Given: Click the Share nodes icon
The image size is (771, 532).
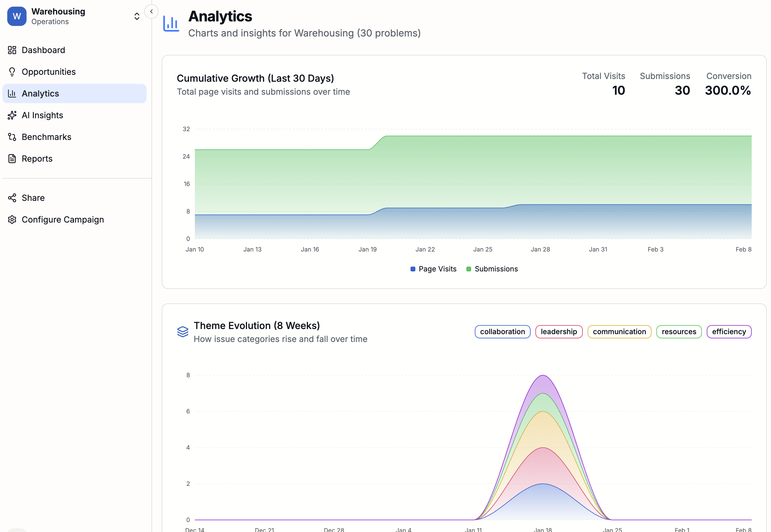Looking at the screenshot, I should click(x=12, y=198).
